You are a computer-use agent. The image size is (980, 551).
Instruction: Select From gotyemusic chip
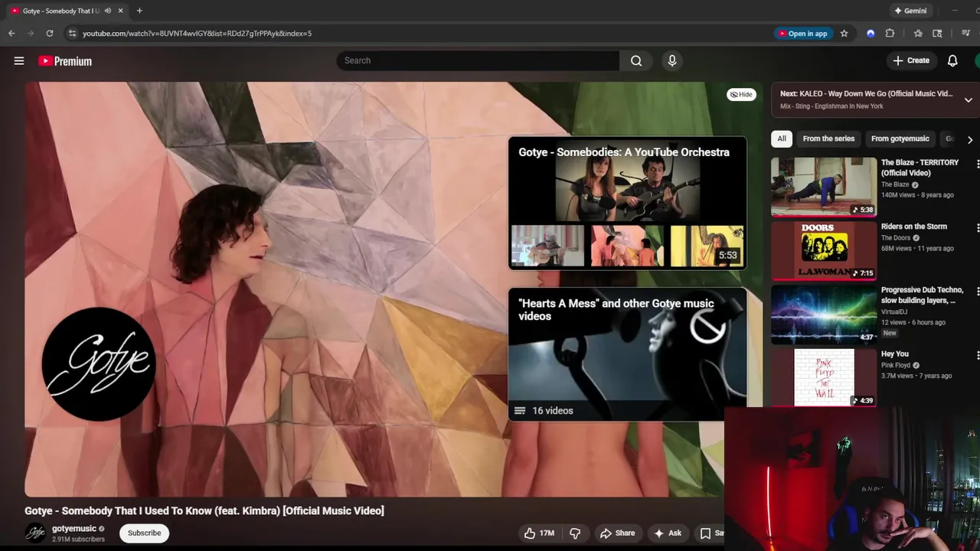[x=900, y=139]
